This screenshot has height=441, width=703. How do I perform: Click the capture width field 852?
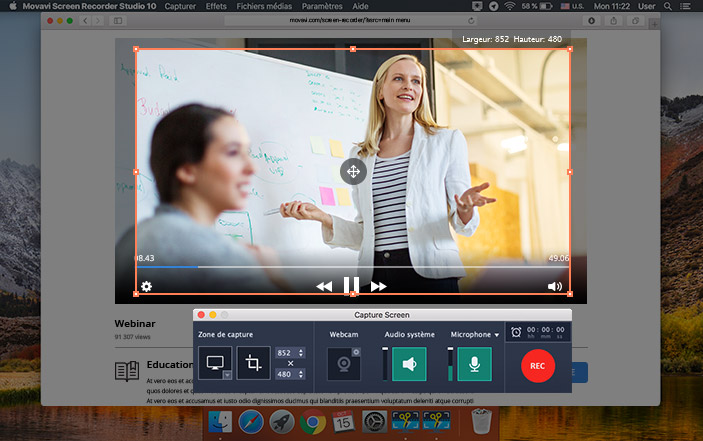click(x=283, y=353)
